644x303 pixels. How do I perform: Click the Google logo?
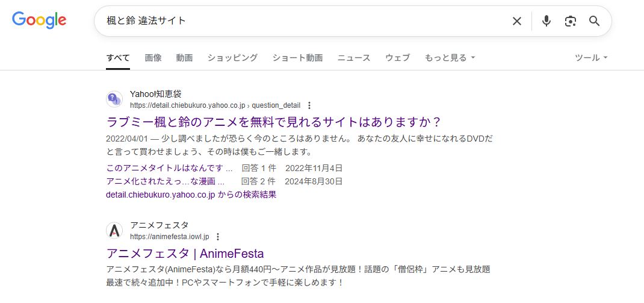(39, 20)
